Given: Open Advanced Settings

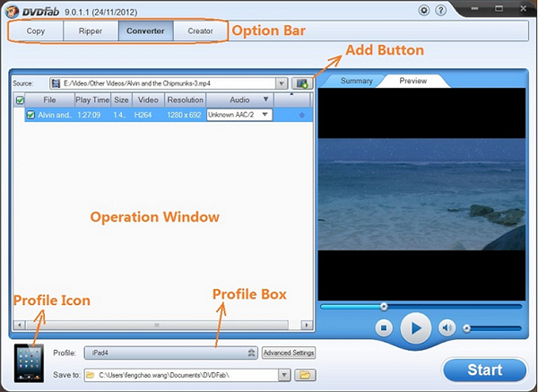Looking at the screenshot, I should [x=289, y=353].
